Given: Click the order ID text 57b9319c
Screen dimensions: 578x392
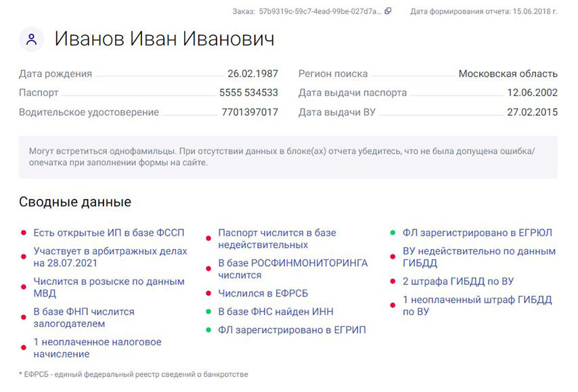Looking at the screenshot, I should click(x=320, y=12).
